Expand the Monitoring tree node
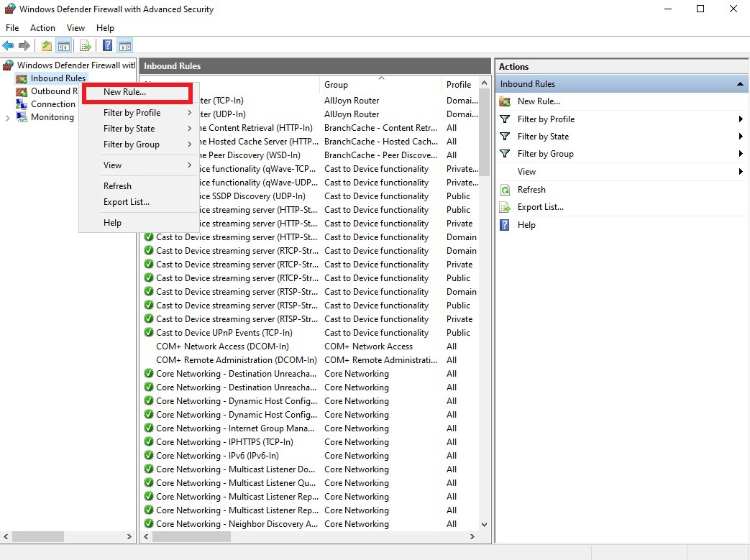This screenshot has width=750, height=560. pyautogui.click(x=7, y=118)
